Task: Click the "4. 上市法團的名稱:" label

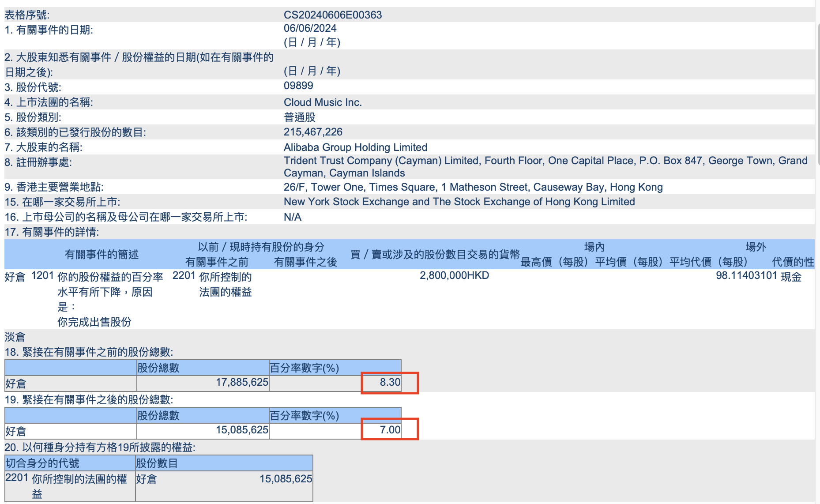Action: pyautogui.click(x=49, y=102)
